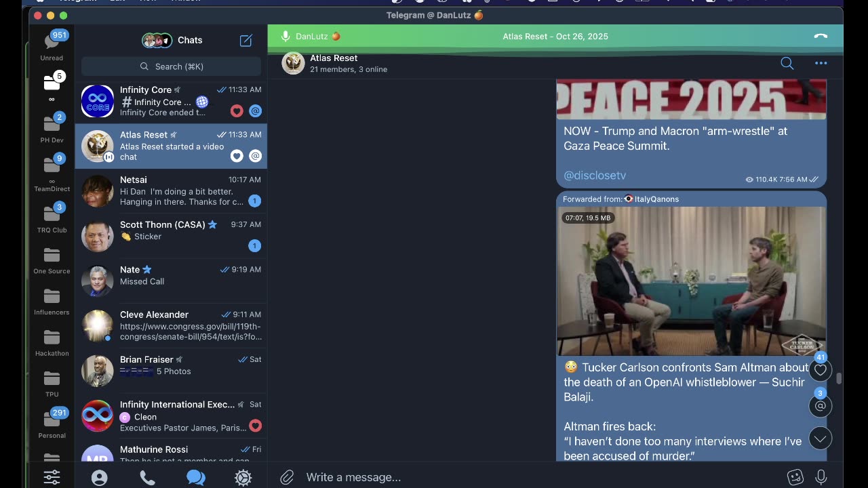The image size is (868, 488).
Task: Open the One Source folder
Action: 52,260
